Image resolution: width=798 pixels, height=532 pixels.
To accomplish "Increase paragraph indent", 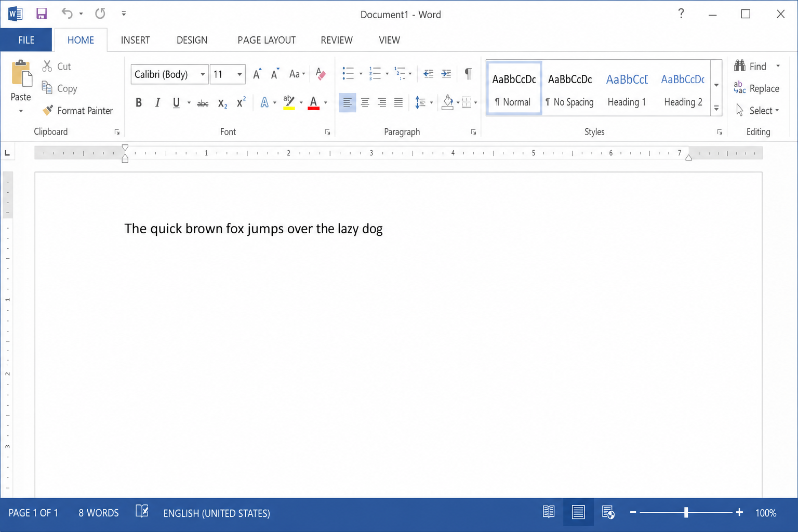I will pyautogui.click(x=446, y=74).
